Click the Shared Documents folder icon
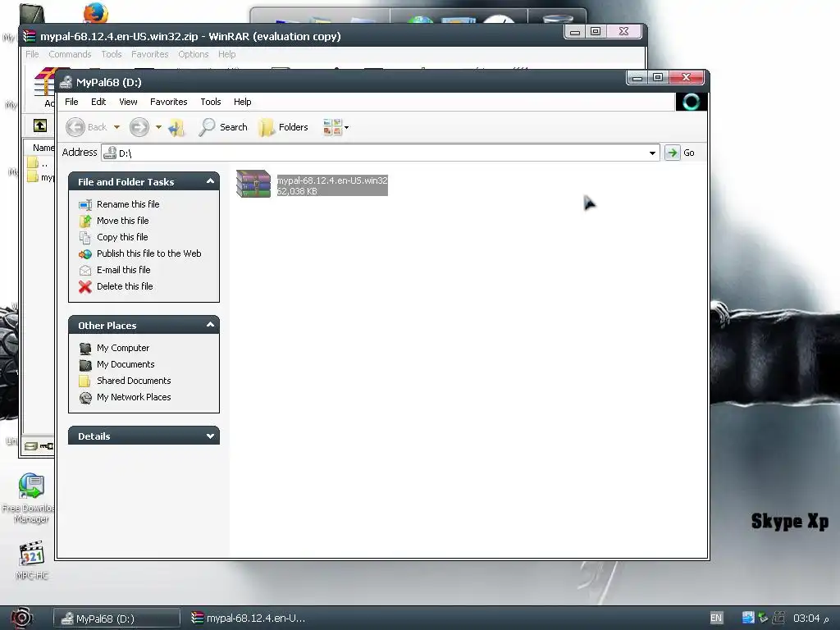This screenshot has width=840, height=630. [84, 381]
